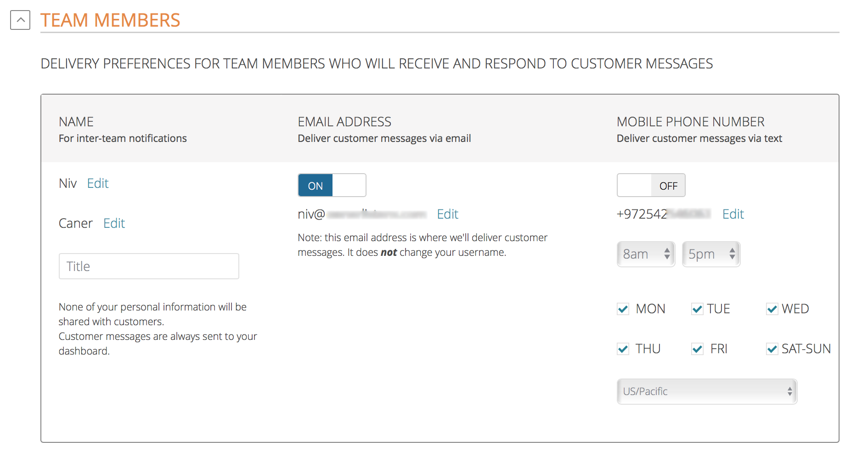868x452 pixels.
Task: Click the Title input field
Action: tap(149, 266)
